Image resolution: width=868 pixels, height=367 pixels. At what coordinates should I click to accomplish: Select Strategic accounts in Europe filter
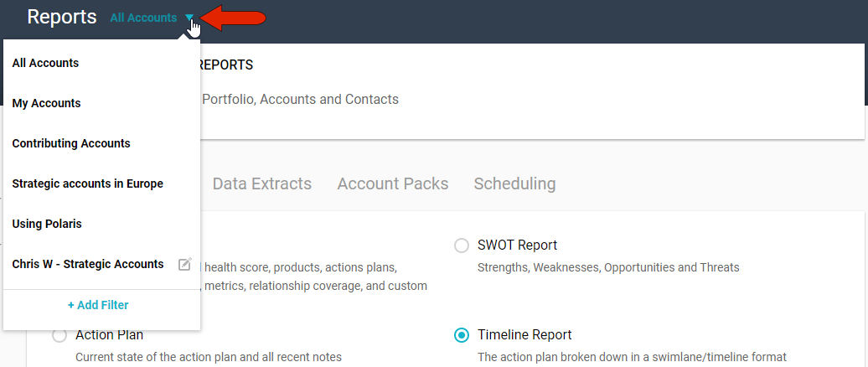87,183
